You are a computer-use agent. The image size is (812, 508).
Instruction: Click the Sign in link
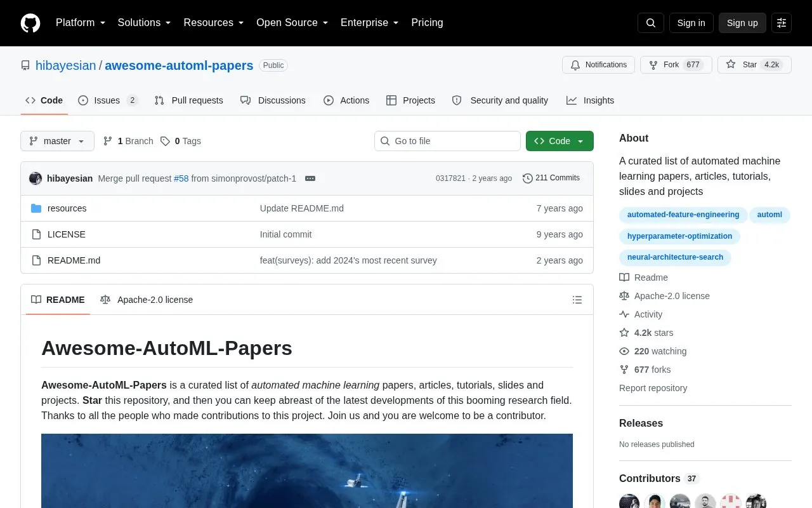tap(691, 23)
